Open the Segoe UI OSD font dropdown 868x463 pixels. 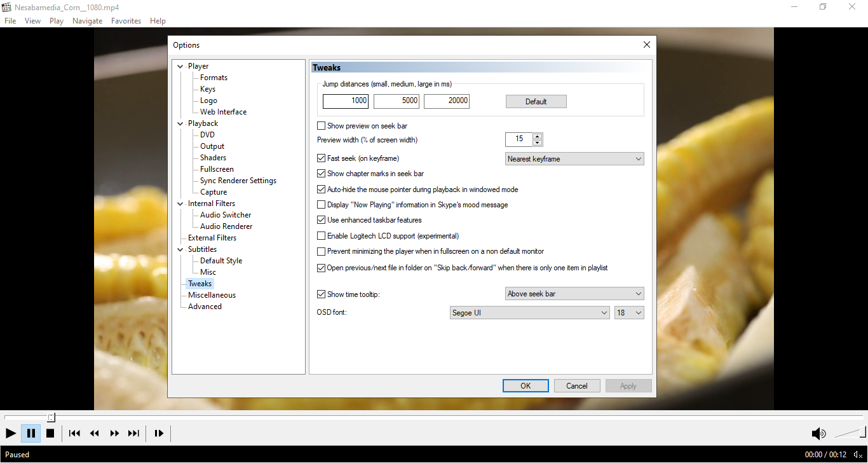(x=529, y=313)
